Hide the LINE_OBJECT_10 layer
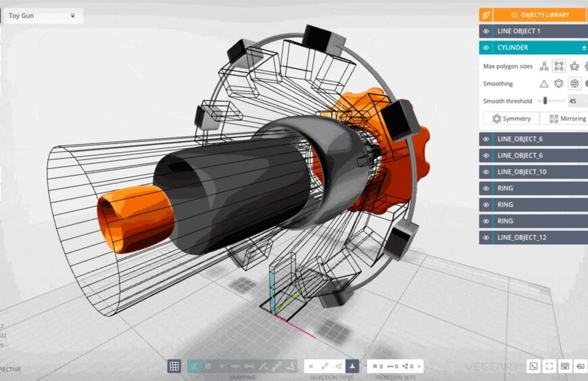Screen dimensions: 588x381 point(486,172)
